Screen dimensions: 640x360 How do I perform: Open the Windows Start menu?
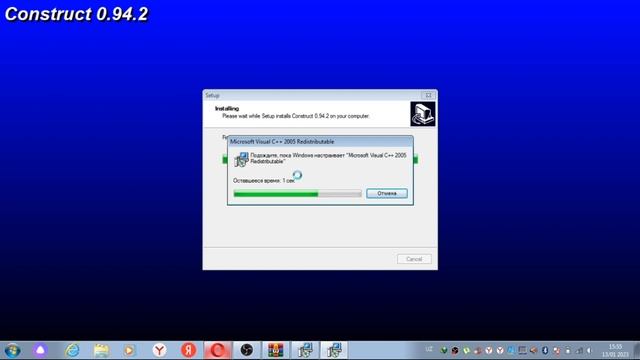coord(12,350)
